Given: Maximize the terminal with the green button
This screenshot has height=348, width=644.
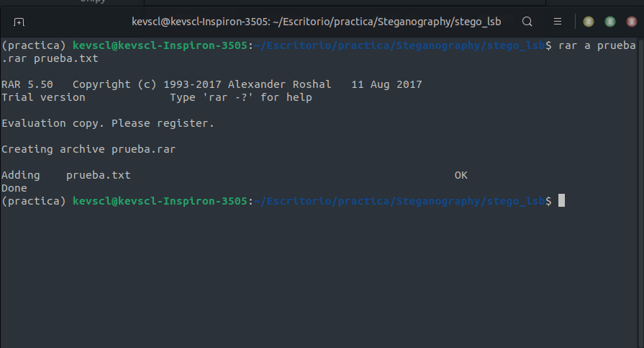Looking at the screenshot, I should point(610,22).
